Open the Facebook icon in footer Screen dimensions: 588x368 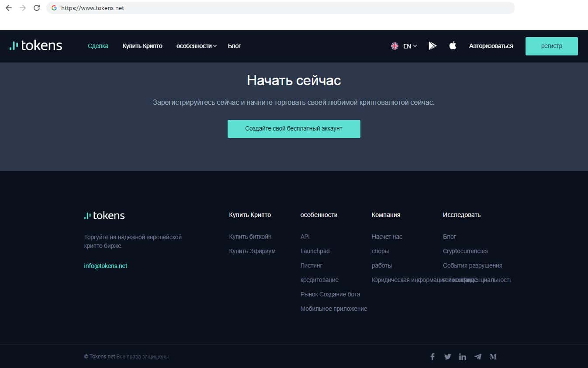tap(432, 357)
